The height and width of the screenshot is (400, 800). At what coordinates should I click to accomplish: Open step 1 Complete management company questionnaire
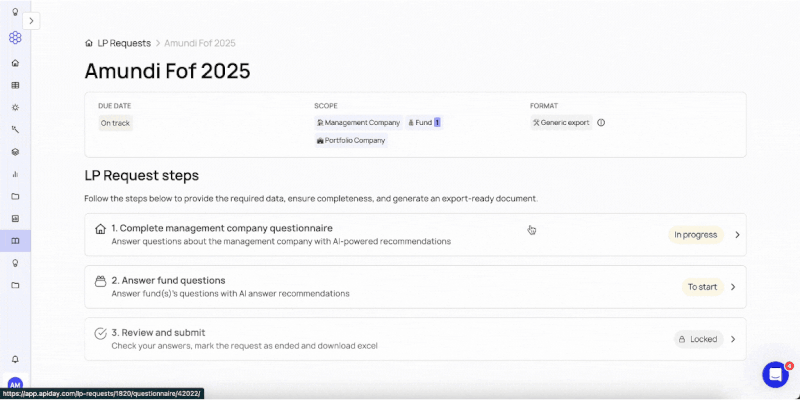pyautogui.click(x=415, y=235)
